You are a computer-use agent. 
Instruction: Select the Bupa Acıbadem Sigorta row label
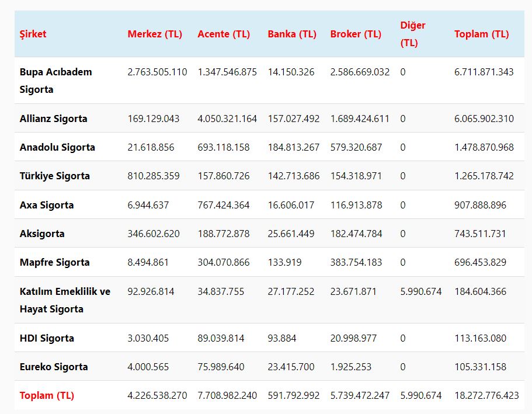point(55,81)
